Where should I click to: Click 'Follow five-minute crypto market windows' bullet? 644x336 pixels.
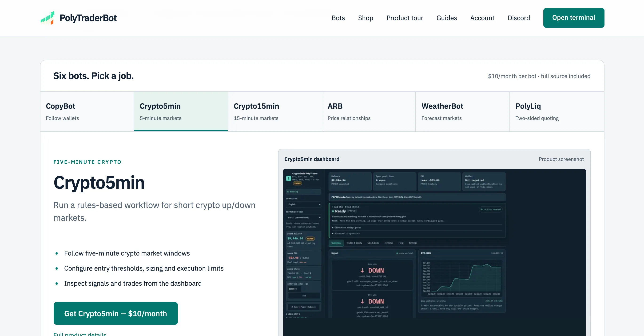[x=127, y=253]
